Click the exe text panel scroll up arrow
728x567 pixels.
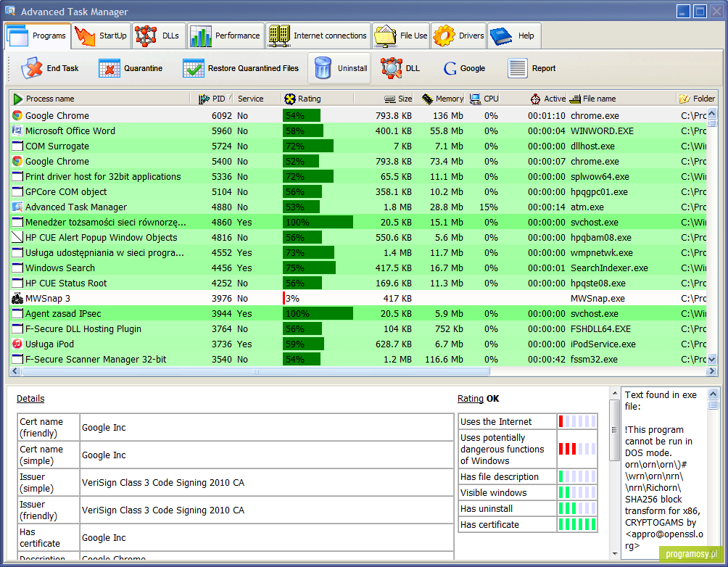[x=713, y=394]
